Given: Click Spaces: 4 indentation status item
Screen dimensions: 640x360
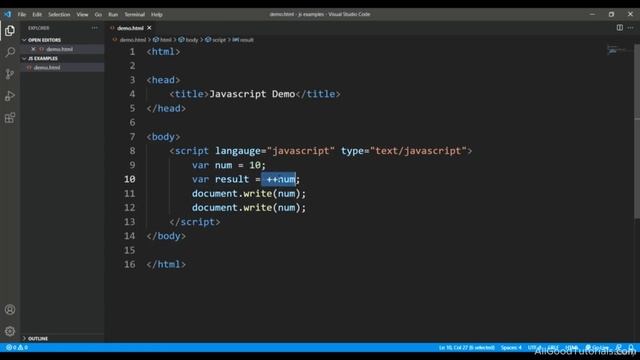Looking at the screenshot, I should click(x=511, y=348).
